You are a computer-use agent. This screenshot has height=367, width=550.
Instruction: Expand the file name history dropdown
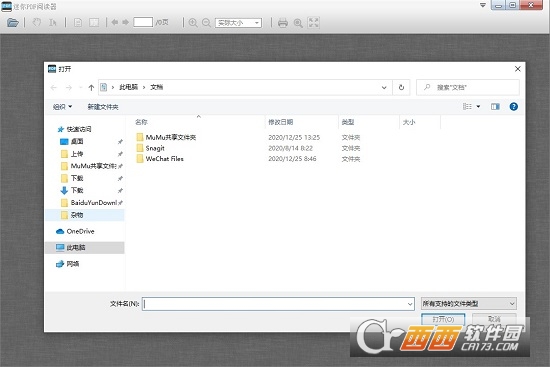(x=410, y=304)
